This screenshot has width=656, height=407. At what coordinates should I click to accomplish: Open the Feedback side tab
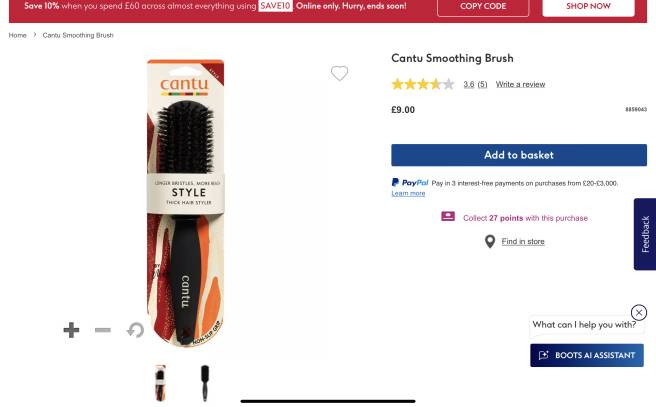[x=645, y=234]
